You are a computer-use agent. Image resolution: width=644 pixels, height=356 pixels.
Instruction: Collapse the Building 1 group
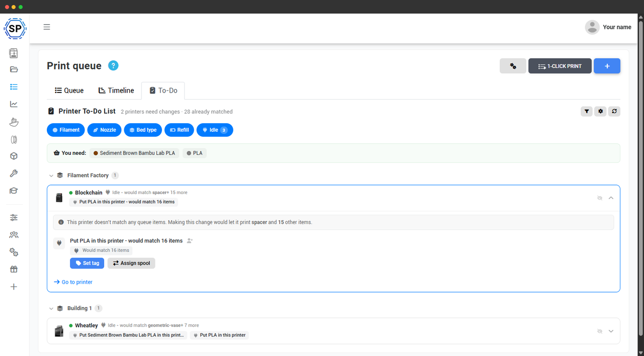51,308
